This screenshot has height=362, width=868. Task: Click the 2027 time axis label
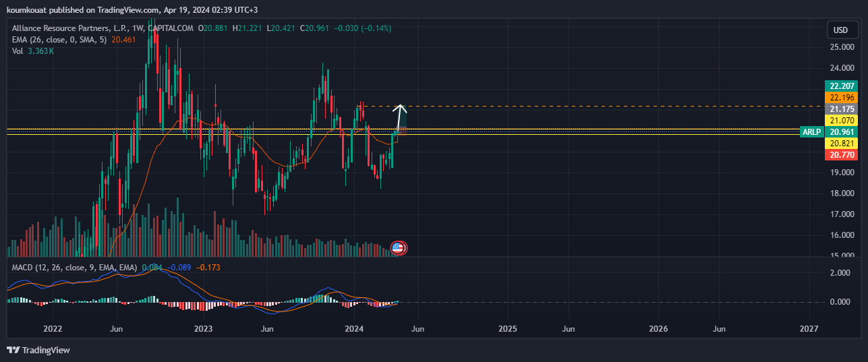[809, 329]
